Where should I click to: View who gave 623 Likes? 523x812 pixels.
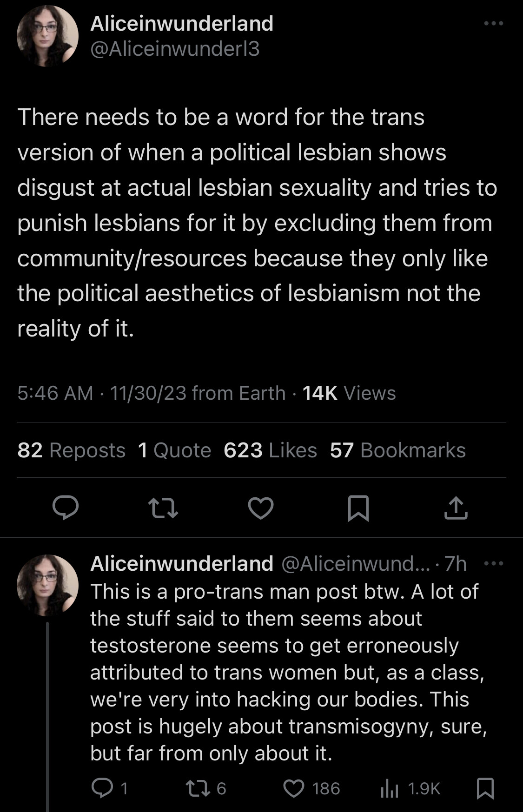pos(270,450)
